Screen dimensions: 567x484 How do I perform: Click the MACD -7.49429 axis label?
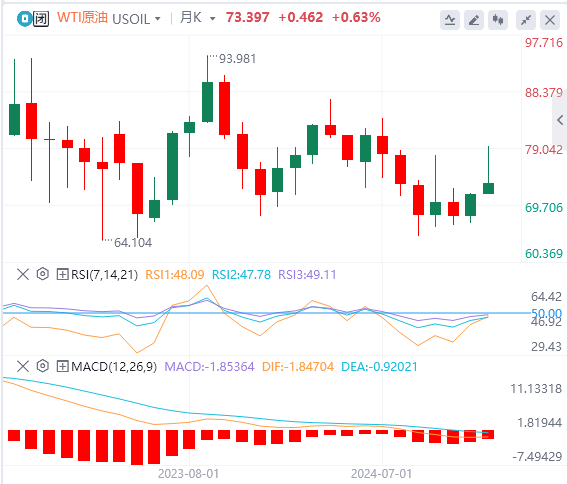[537, 457]
